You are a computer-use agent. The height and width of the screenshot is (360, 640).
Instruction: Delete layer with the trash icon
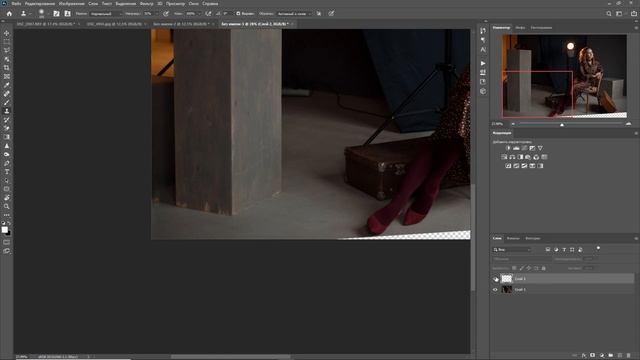629,356
